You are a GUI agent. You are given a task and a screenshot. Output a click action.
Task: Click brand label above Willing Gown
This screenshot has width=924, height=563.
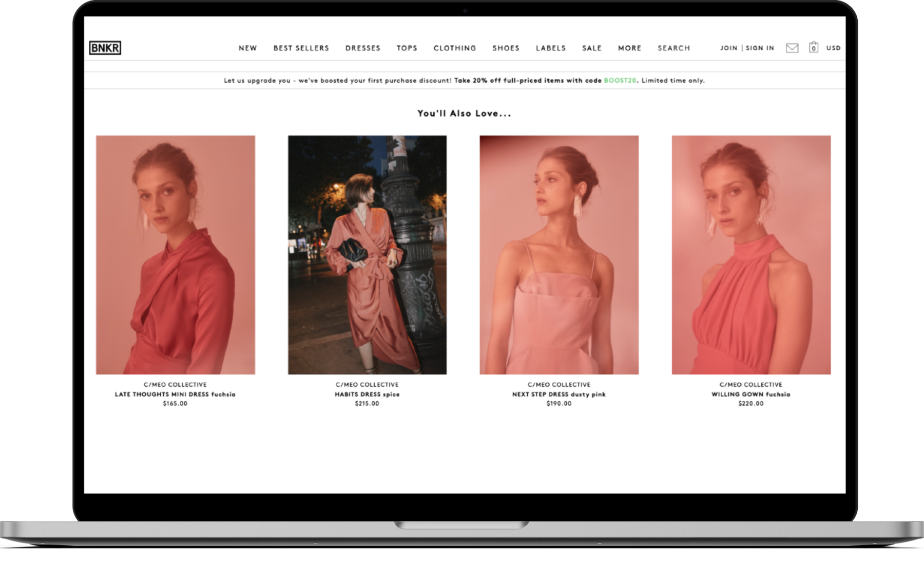point(751,385)
